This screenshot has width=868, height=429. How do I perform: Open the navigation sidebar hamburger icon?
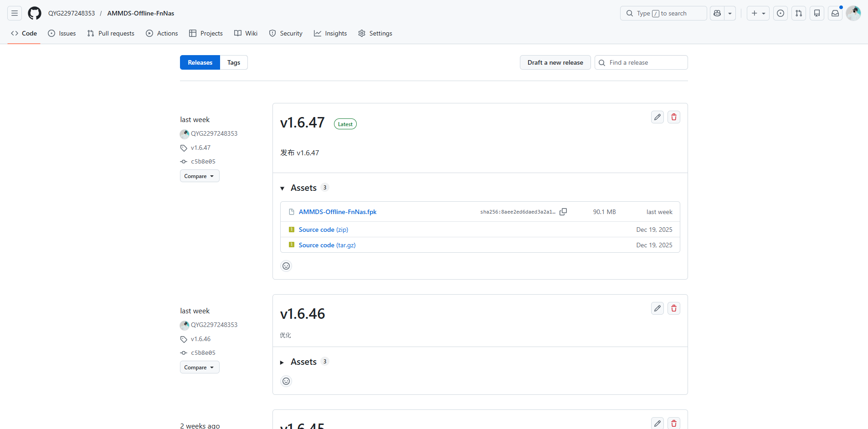[x=14, y=13]
